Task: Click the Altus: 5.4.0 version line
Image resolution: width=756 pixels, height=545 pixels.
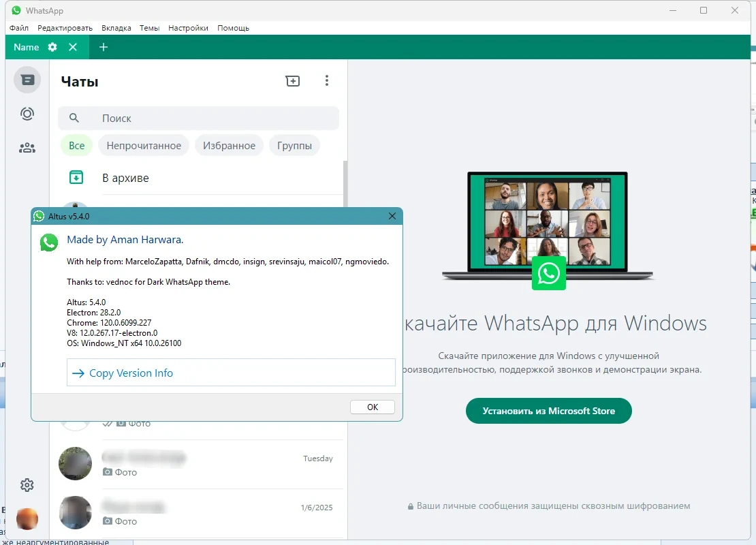Action: [x=86, y=302]
